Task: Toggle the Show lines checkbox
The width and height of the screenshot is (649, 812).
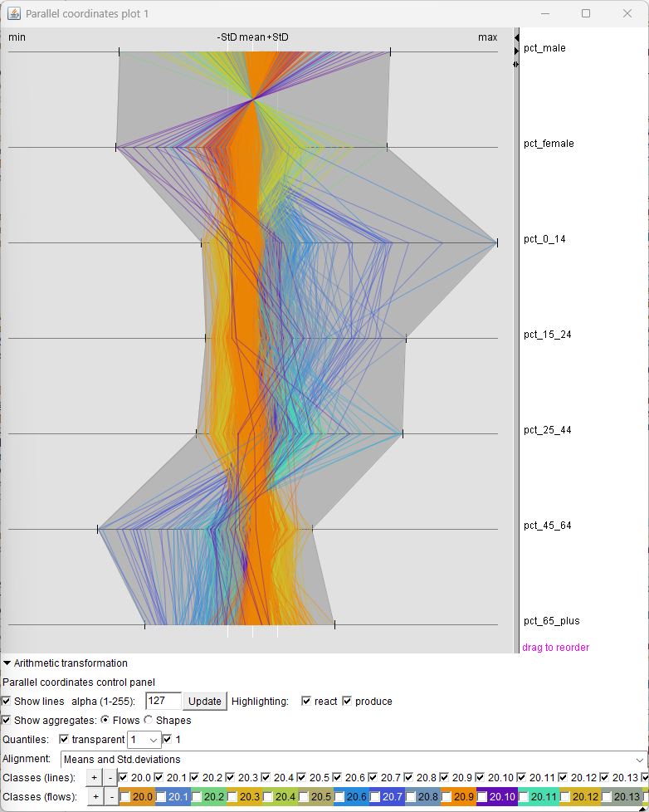Action: (6, 702)
